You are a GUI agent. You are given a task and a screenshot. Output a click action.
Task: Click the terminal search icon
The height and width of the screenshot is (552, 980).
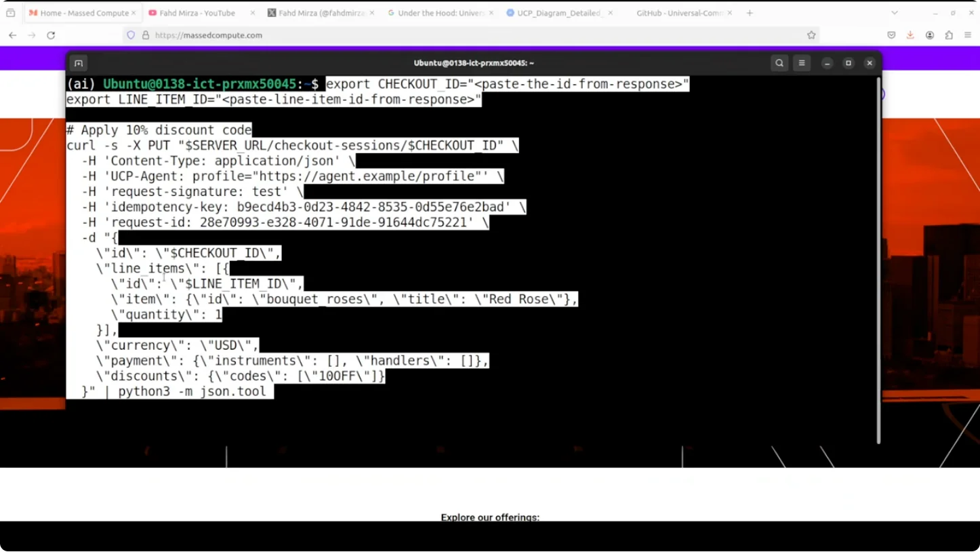point(779,63)
